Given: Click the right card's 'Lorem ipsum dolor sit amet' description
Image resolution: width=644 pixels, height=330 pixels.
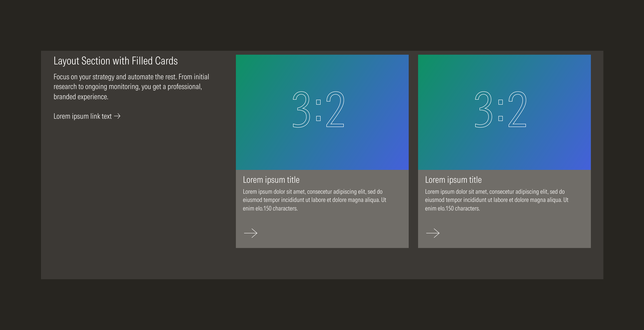Looking at the screenshot, I should (497, 200).
